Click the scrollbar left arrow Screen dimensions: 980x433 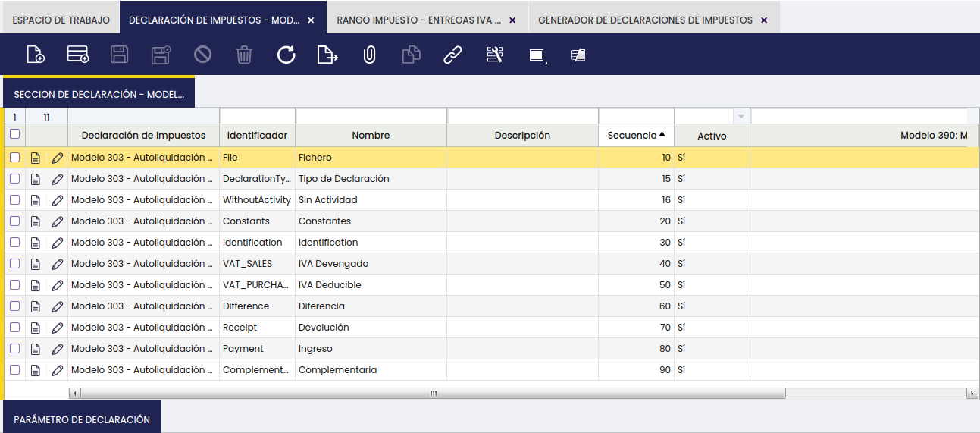click(x=74, y=394)
